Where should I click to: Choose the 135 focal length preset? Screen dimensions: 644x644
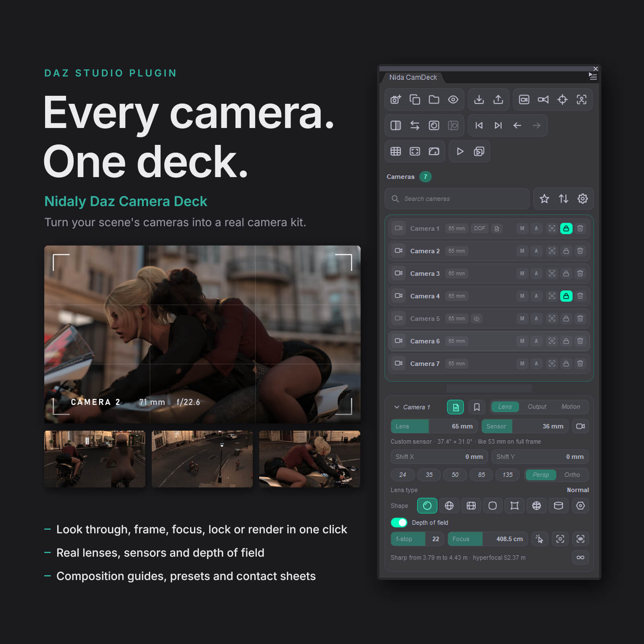pos(508,475)
